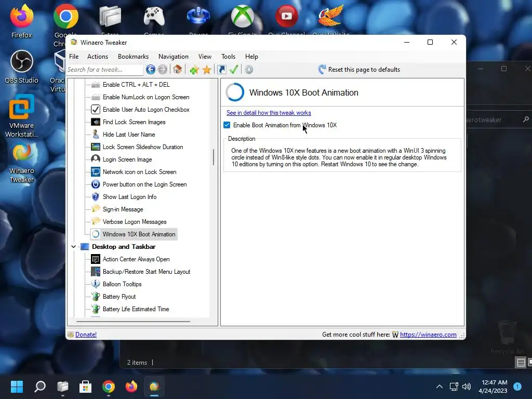
Task: Open File Explorer from taskbar
Action: click(63, 387)
